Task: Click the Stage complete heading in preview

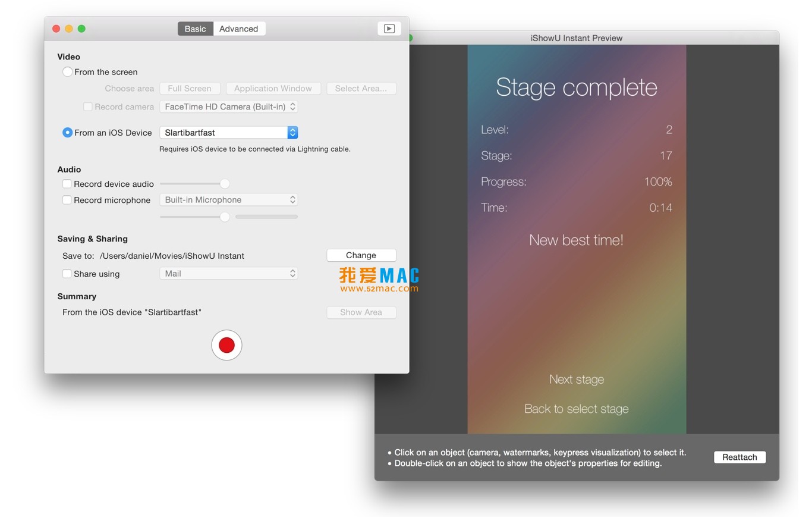Action: coord(577,87)
